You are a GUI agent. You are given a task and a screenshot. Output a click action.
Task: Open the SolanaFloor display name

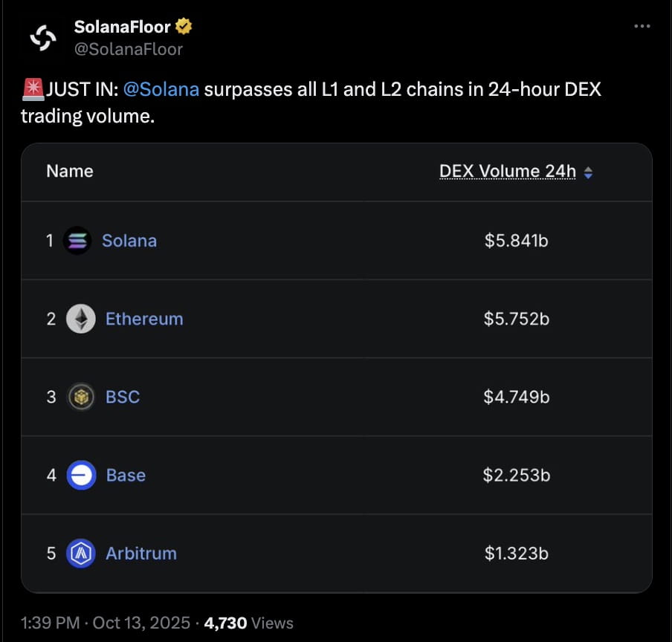point(123,27)
